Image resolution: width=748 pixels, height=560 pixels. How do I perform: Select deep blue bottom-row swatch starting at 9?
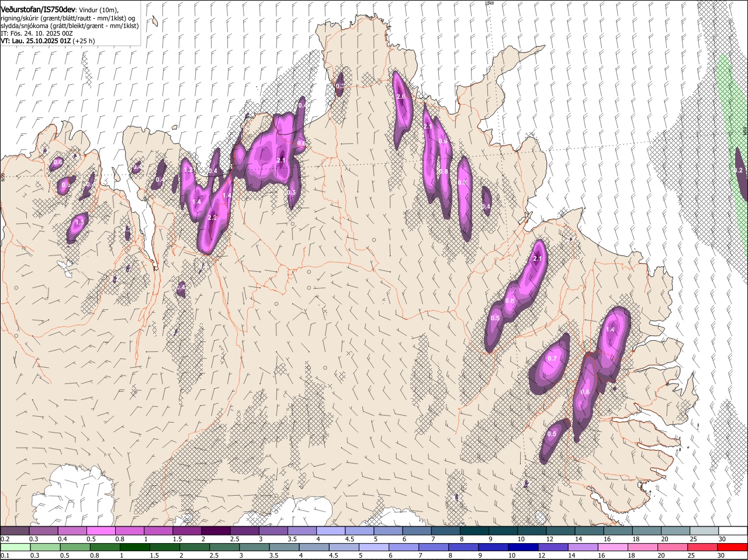click(x=493, y=547)
